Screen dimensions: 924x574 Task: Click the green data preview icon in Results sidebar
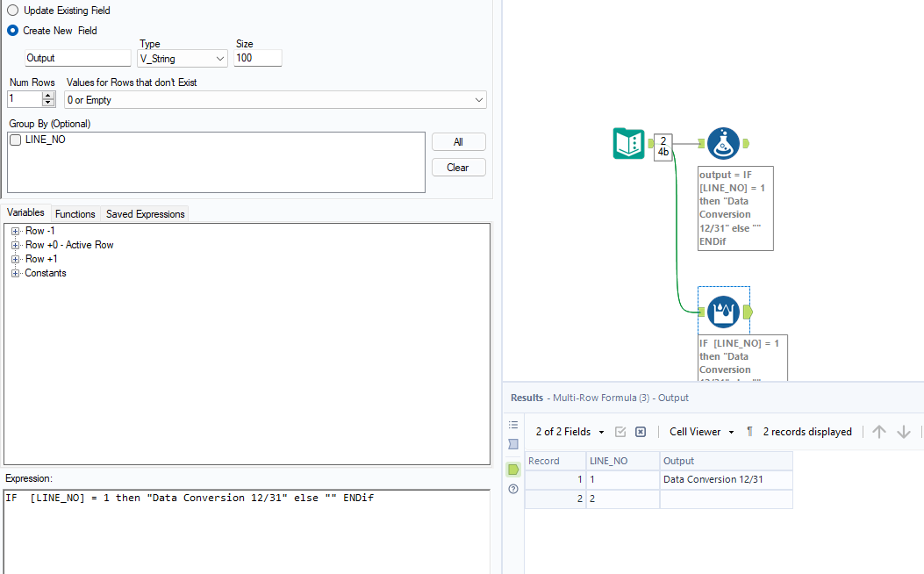[513, 470]
